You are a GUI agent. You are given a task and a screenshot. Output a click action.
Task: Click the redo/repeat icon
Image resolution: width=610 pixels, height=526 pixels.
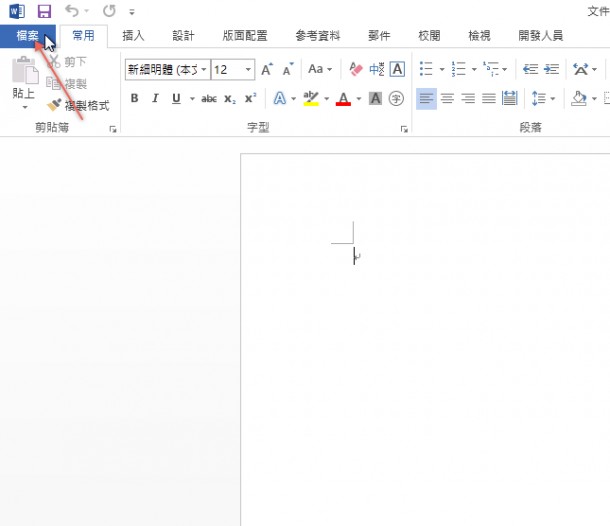(x=109, y=11)
